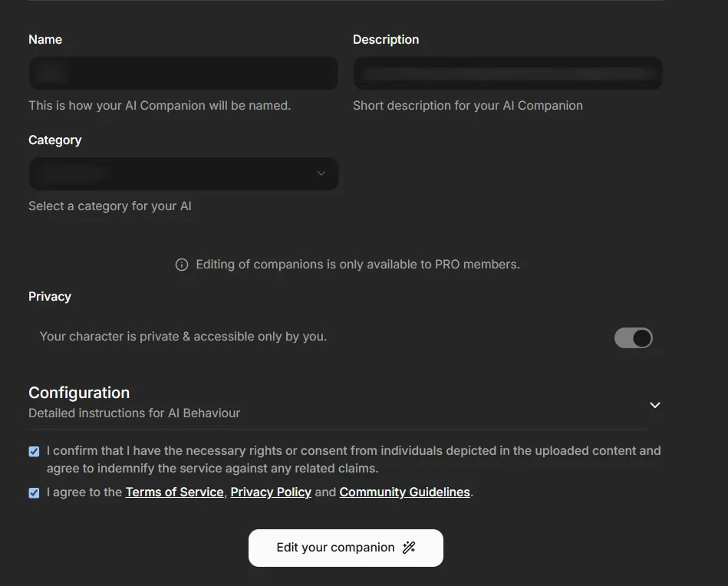Click 'Short description for your AI Companion' text
Screen dimensions: 728x586
coord(467,105)
